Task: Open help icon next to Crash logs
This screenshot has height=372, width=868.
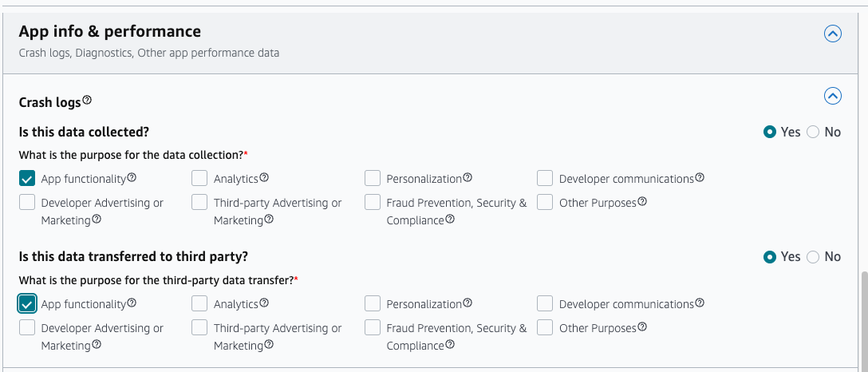Action: coord(87,101)
